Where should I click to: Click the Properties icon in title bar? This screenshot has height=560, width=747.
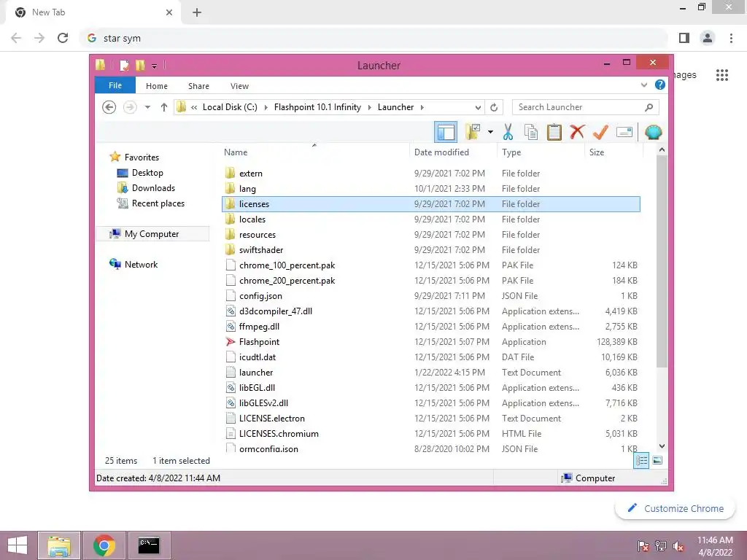coord(124,65)
